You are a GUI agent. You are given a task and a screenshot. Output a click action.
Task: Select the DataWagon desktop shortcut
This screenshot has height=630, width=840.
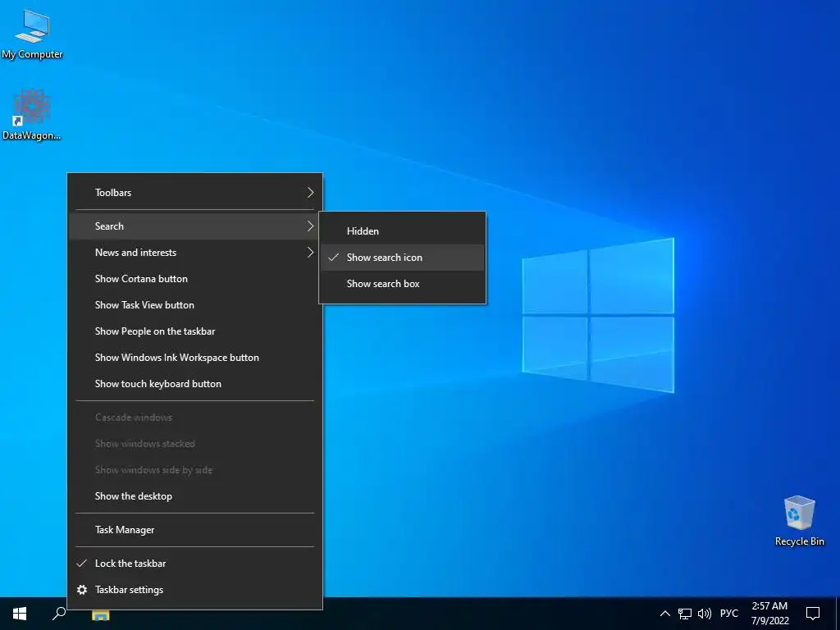pos(32,115)
